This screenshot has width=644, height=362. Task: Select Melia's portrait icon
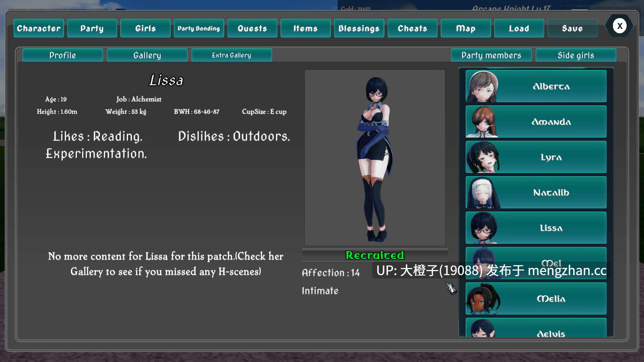(483, 299)
